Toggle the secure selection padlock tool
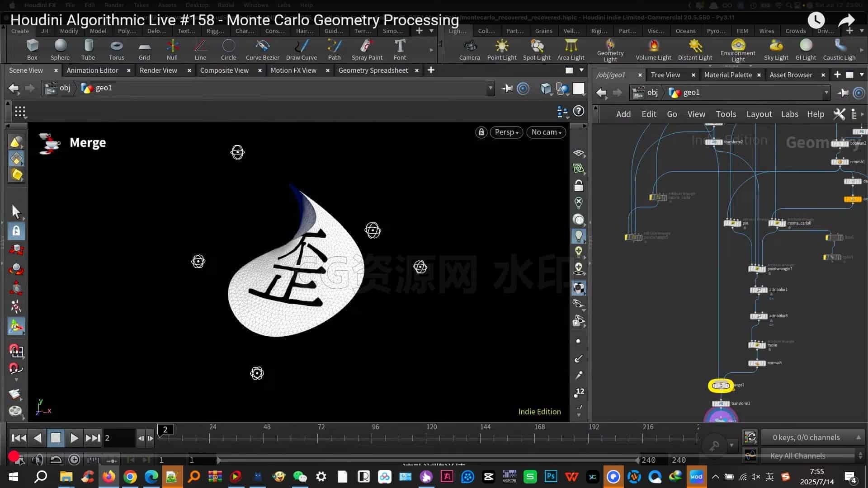This screenshot has width=868, height=488. click(x=16, y=231)
